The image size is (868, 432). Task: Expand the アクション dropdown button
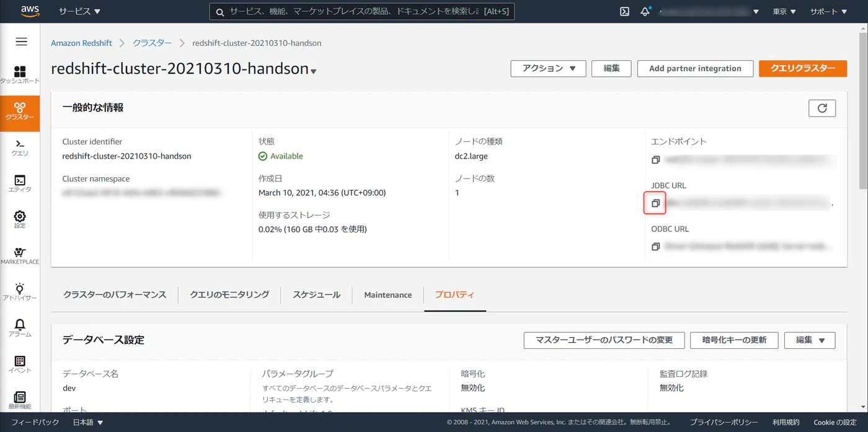tap(549, 69)
